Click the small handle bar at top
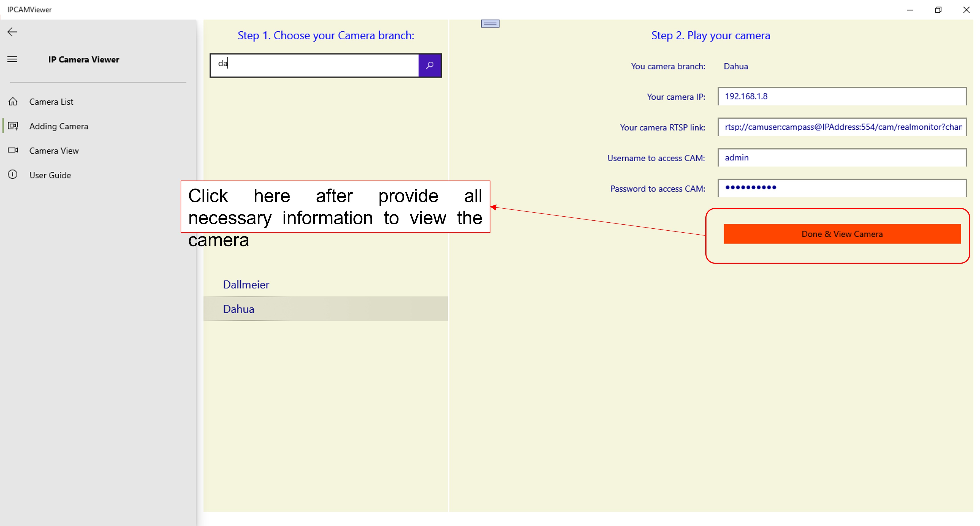The height and width of the screenshot is (526, 980). coord(490,24)
